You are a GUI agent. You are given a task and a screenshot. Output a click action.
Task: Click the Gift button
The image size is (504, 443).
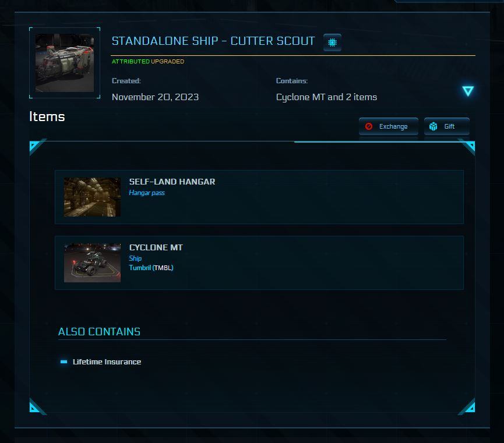(x=446, y=126)
